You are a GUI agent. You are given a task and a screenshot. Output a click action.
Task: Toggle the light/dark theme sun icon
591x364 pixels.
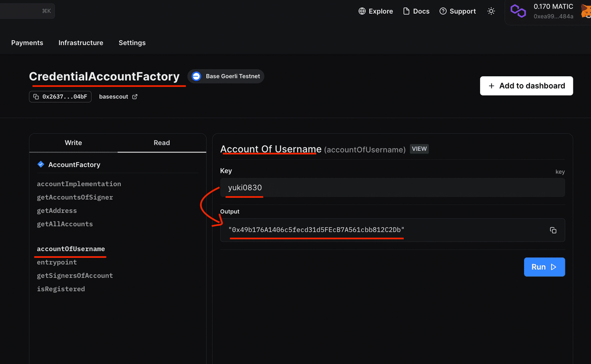pos(491,11)
